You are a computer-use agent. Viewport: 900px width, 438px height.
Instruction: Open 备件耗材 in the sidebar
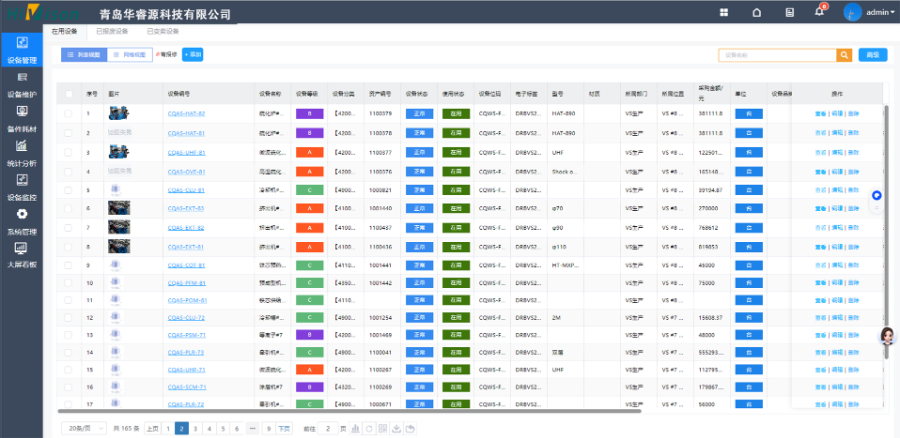pos(22,120)
